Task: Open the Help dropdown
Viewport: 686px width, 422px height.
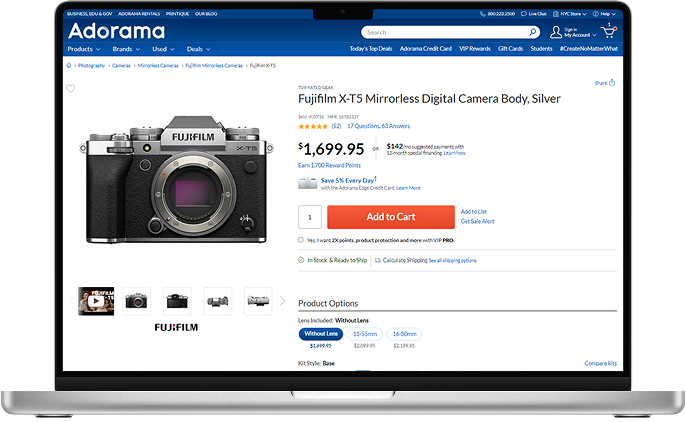Action: click(604, 14)
